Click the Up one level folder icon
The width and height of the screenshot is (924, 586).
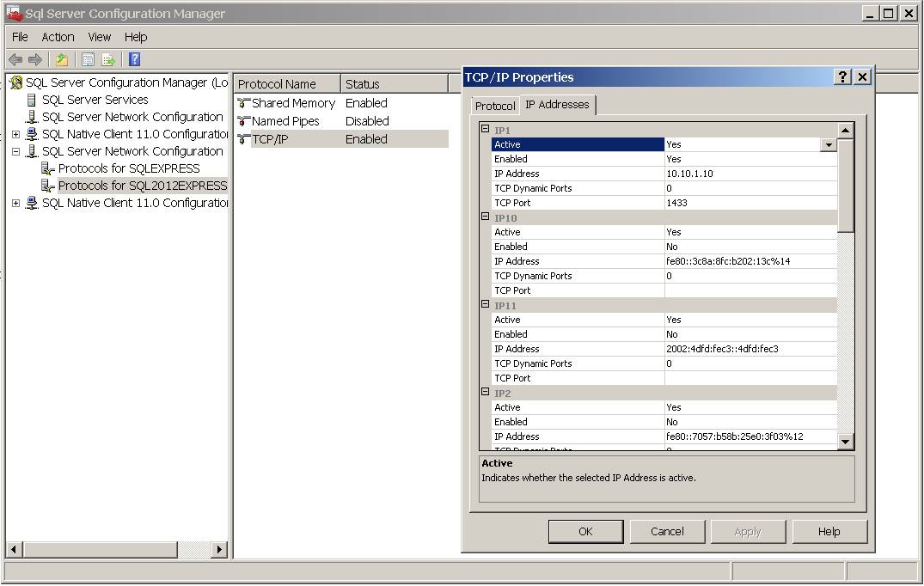click(62, 59)
